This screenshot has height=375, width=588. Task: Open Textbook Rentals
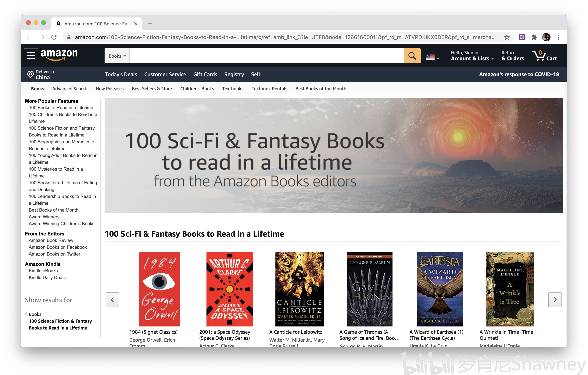click(x=269, y=89)
